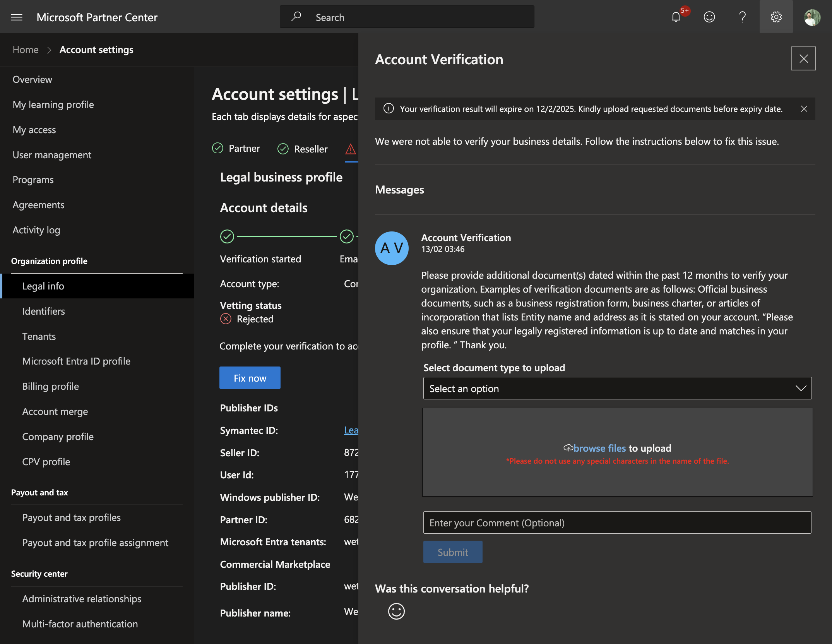
Task: Open User management
Action: tap(52, 155)
